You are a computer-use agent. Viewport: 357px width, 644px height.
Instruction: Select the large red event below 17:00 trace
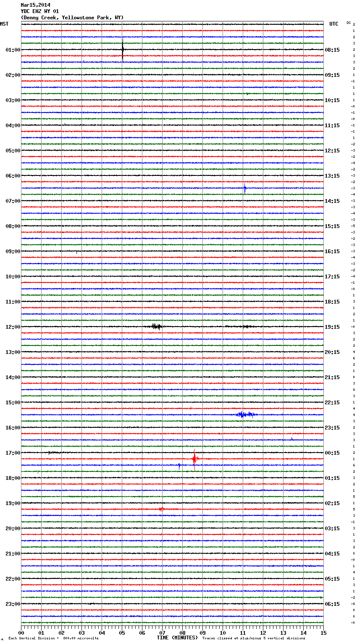[x=194, y=458]
